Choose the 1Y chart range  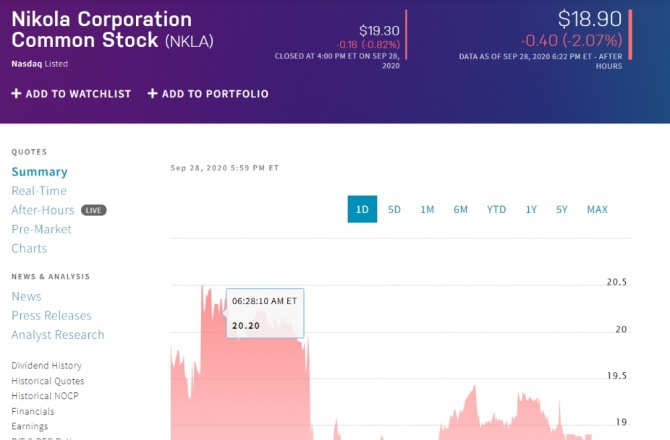(531, 209)
